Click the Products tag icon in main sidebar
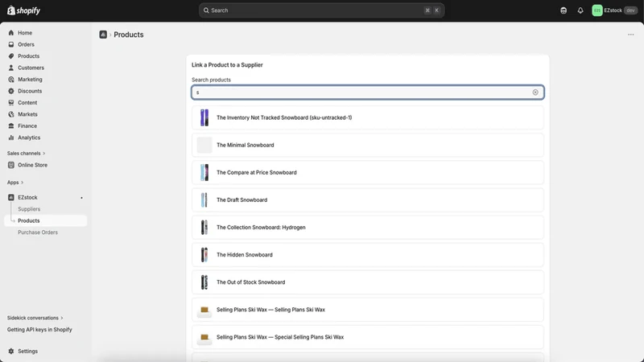Viewport: 644px width, 362px height. click(x=11, y=56)
